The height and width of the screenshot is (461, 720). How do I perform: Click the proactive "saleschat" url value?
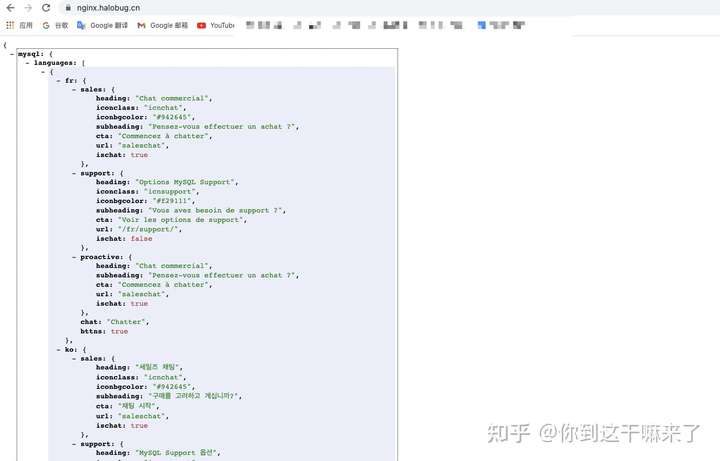142,294
